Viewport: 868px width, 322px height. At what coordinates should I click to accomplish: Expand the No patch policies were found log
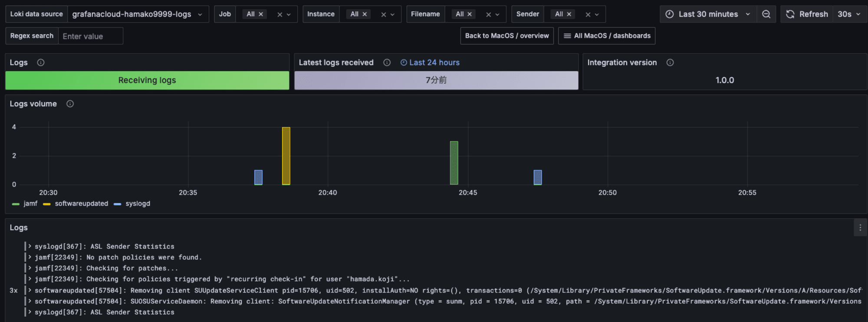[x=30, y=257]
